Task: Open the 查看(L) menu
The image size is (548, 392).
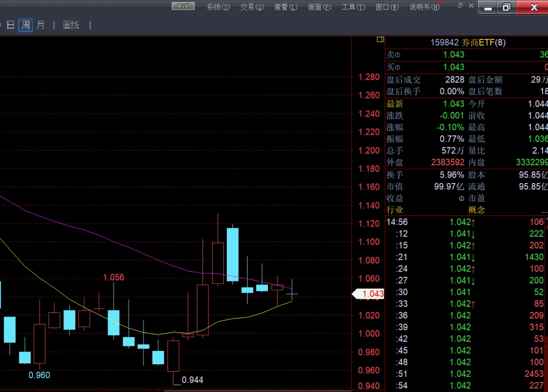Action: 286,7
